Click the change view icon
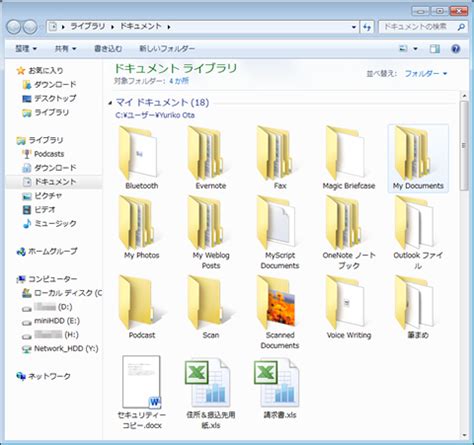474x445 pixels. [x=403, y=49]
